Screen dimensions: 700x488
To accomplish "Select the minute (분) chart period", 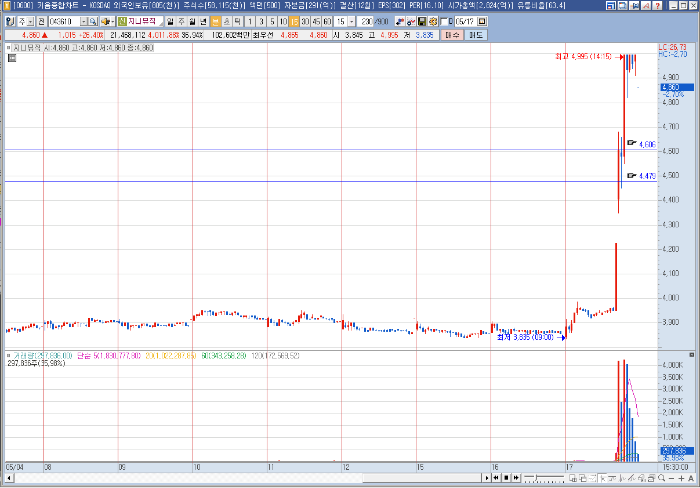I will (x=216, y=21).
